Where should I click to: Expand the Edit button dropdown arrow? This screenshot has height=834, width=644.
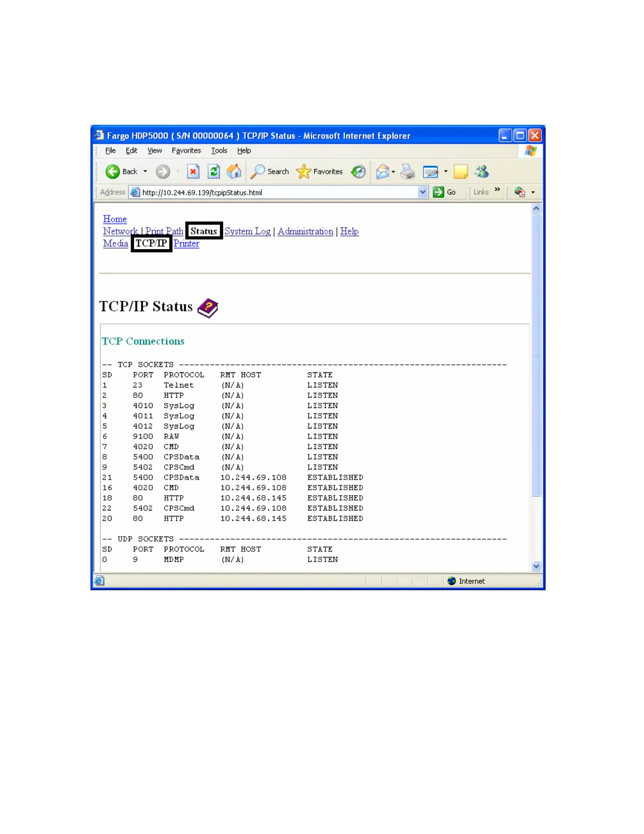point(446,172)
